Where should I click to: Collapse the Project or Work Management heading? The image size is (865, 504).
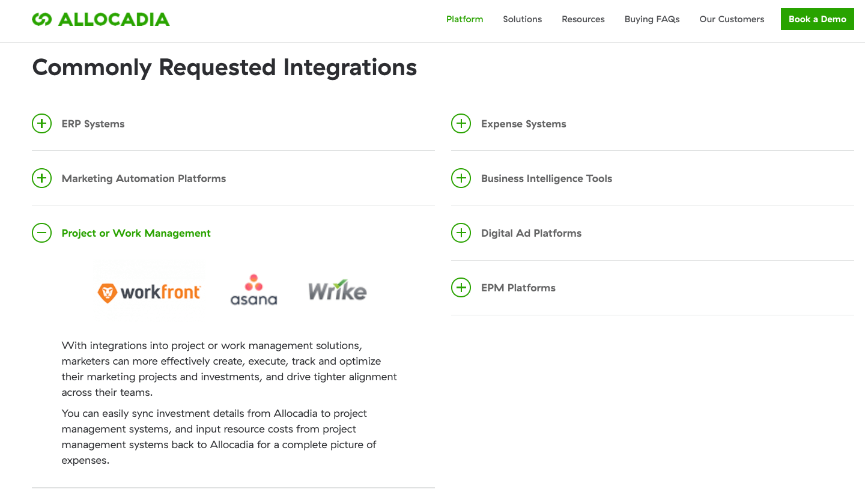[136, 233]
